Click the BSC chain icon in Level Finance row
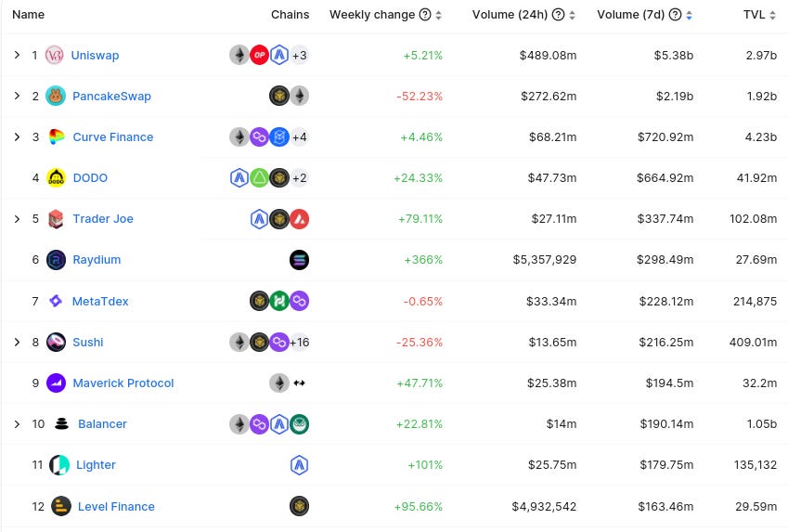788x532 pixels. [300, 506]
